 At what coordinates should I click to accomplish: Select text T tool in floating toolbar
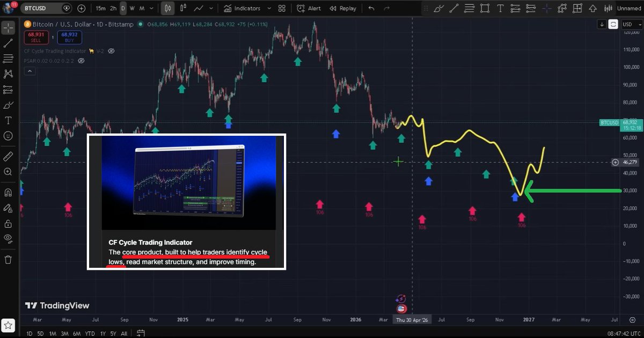pyautogui.click(x=501, y=9)
